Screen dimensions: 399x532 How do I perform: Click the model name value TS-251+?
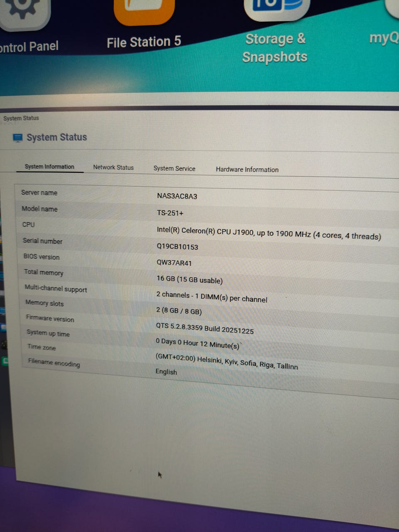click(x=170, y=213)
